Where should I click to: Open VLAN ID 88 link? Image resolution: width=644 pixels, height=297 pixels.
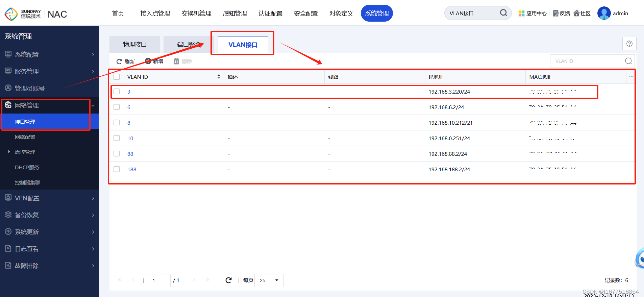click(x=130, y=154)
